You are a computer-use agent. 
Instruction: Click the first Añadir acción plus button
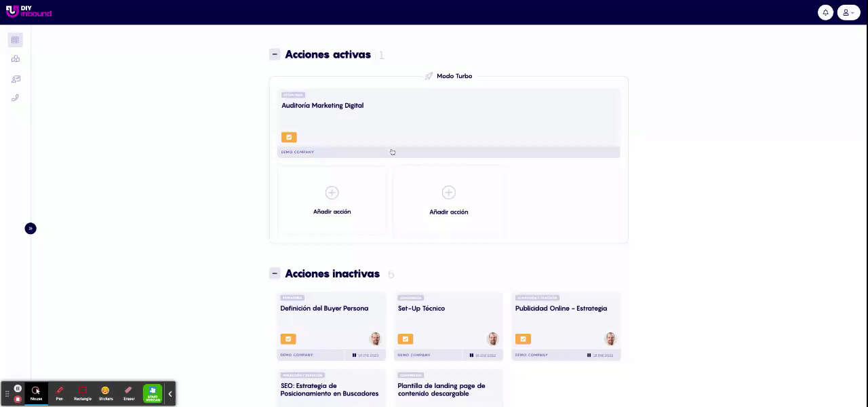332,193
